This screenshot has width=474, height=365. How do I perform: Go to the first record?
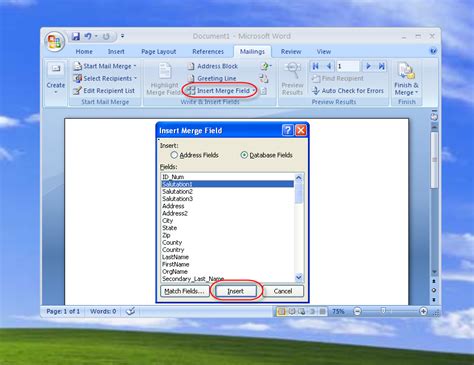click(x=315, y=66)
